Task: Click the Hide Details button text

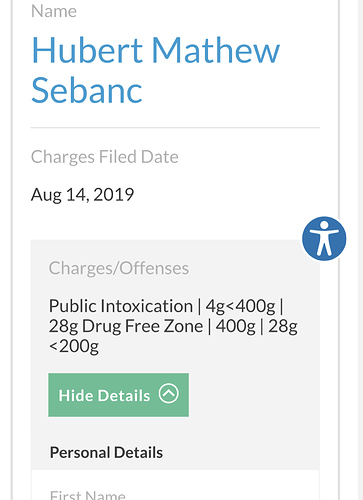Action: pyautogui.click(x=104, y=395)
